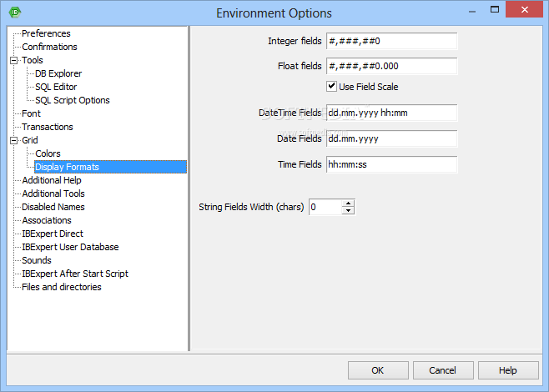Open the Confirmations section

coord(49,47)
